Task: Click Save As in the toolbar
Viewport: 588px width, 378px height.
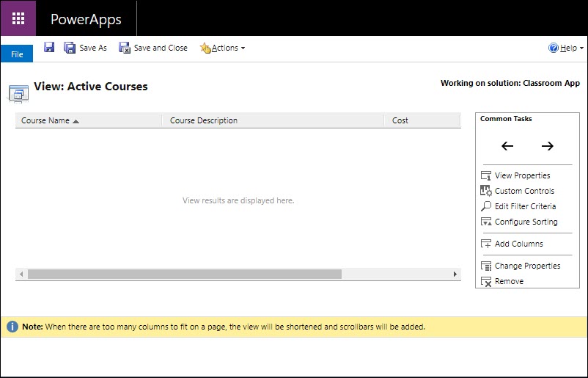Action: click(86, 48)
